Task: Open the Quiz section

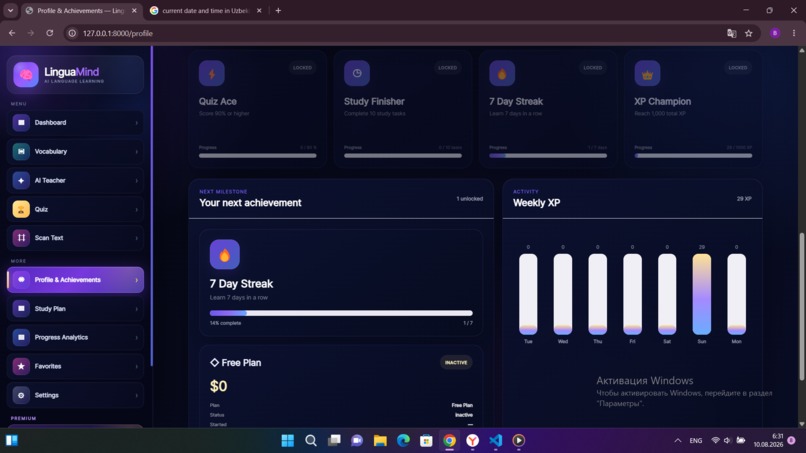Action: pyautogui.click(x=75, y=209)
